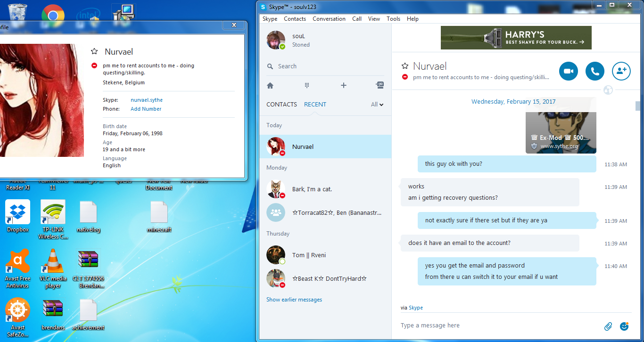The width and height of the screenshot is (644, 342).
Task: Open the emoticon picker
Action: [x=624, y=326]
